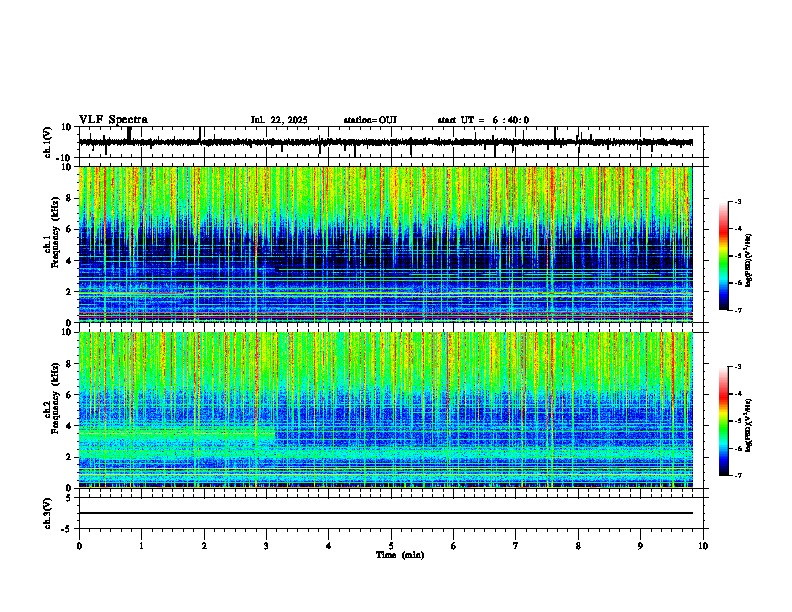Click the ch.1 colorbar 'log(PSD)' label

[748, 260]
